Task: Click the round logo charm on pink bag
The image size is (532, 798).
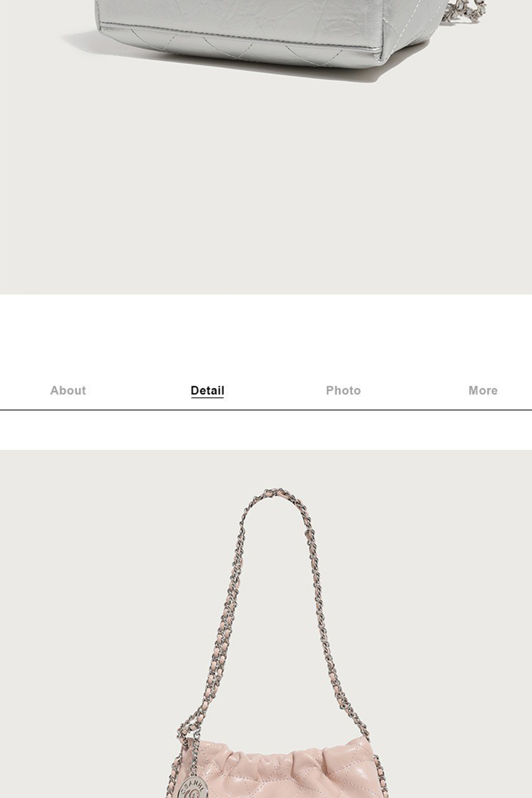Action: point(193,788)
